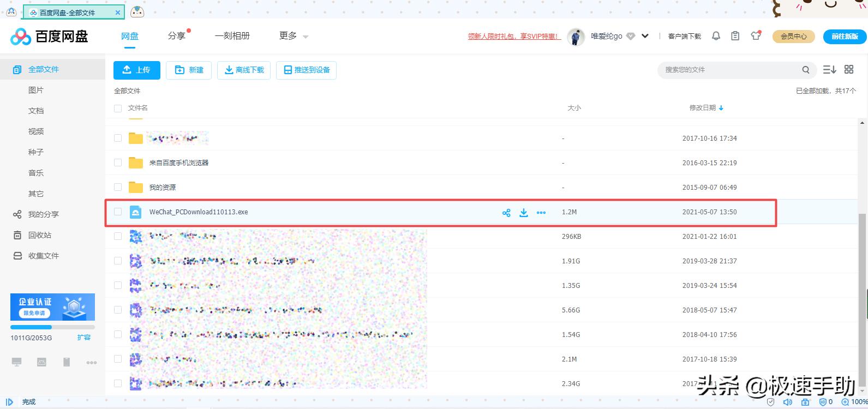The height and width of the screenshot is (409, 868).
Task: Open more options for WeChat_PCDownload110113.exe
Action: 541,213
